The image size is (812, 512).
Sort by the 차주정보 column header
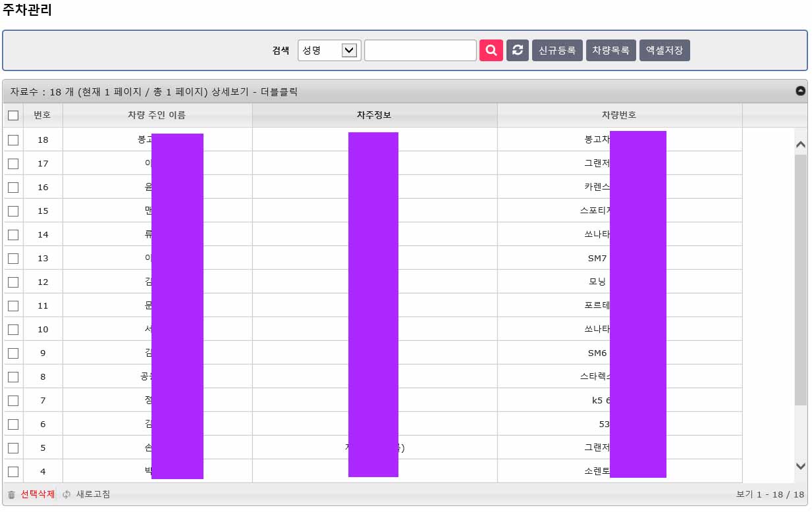[374, 115]
